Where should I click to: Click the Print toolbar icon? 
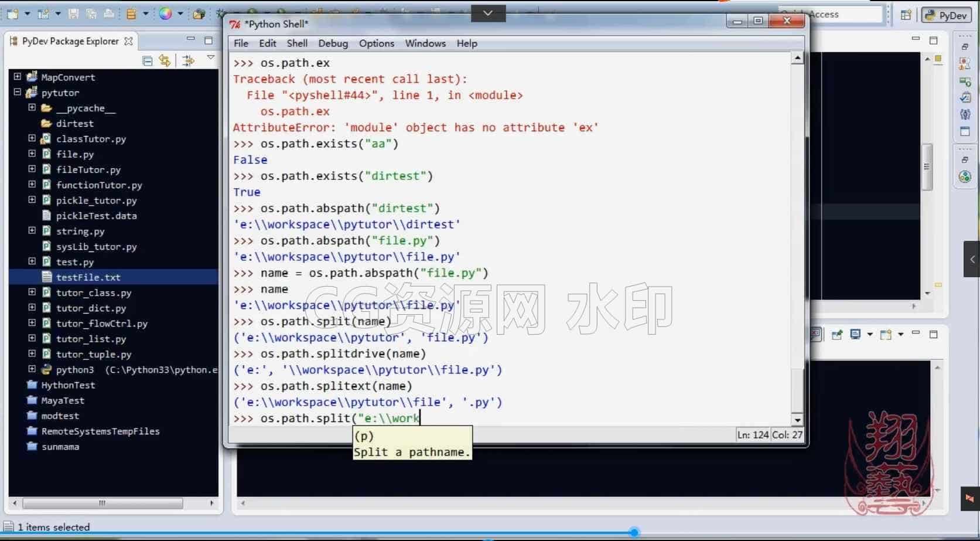pyautogui.click(x=108, y=13)
